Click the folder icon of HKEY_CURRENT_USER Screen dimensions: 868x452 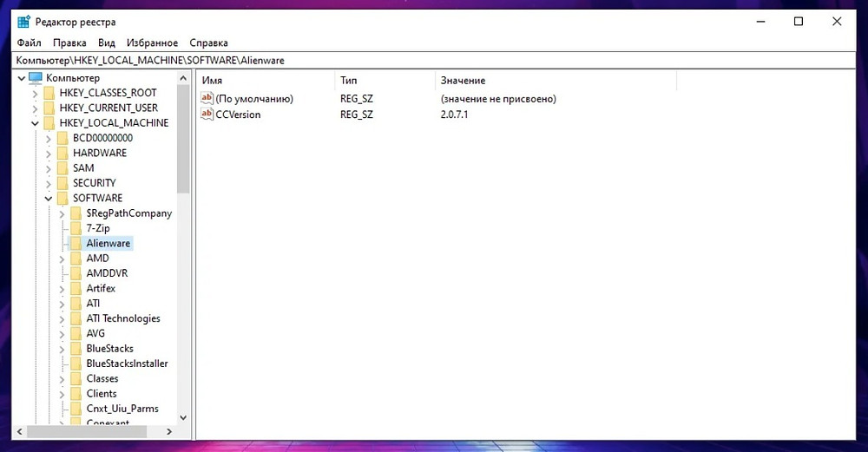click(49, 108)
